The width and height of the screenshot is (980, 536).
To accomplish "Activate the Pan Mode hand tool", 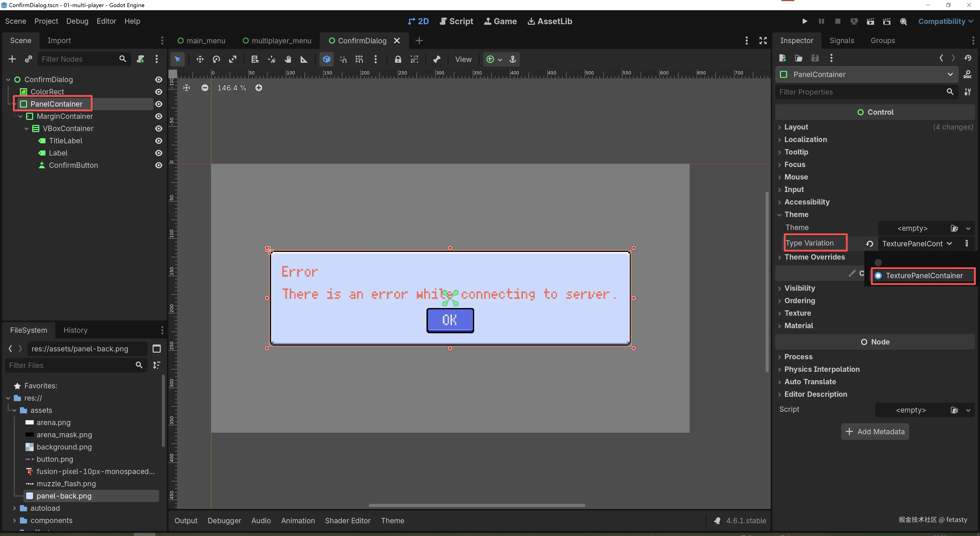I will (x=288, y=59).
